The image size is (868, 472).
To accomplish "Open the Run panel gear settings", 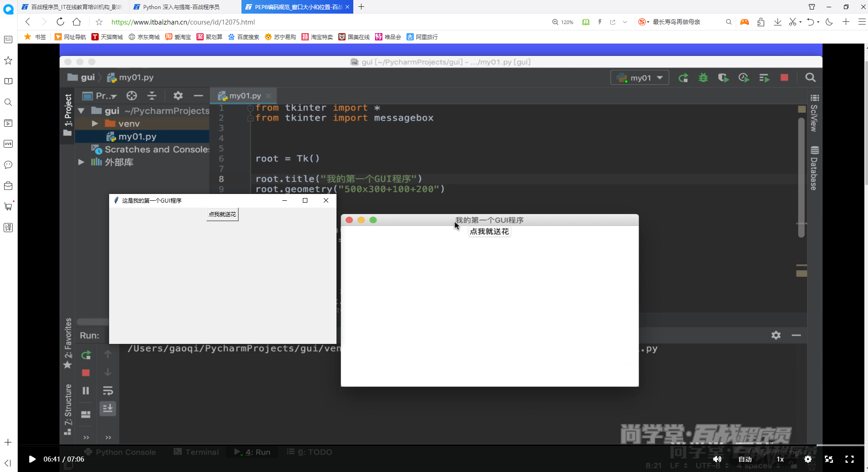I will [776, 335].
